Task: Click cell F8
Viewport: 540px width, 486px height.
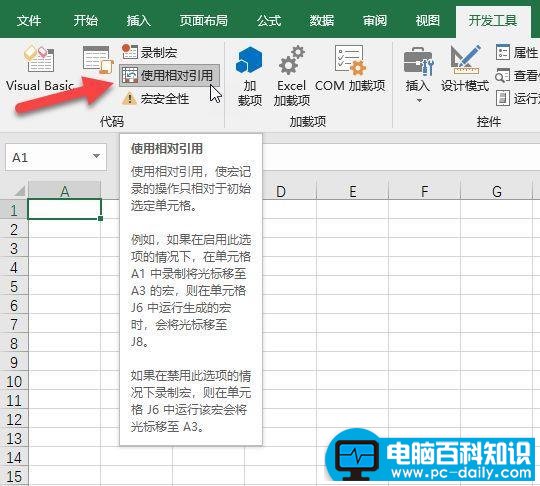Action: [424, 343]
